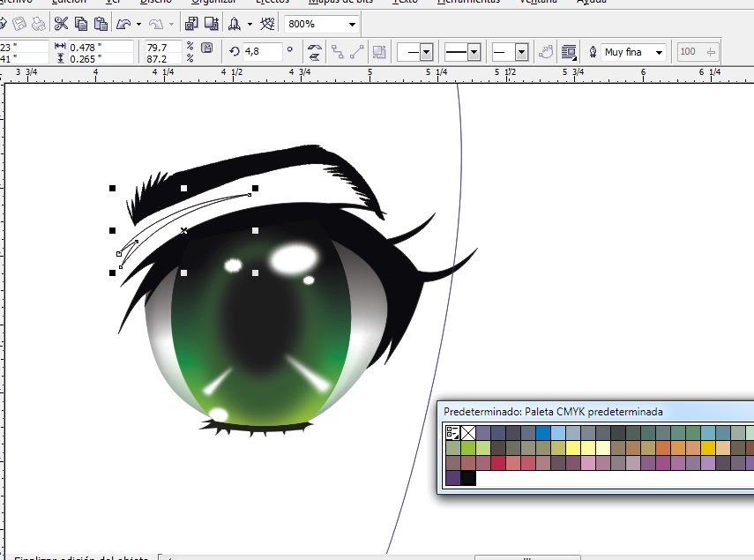Screen dimensions: 754x560
Task: Click the no-color X swatch in palette
Action: pyautogui.click(x=468, y=433)
